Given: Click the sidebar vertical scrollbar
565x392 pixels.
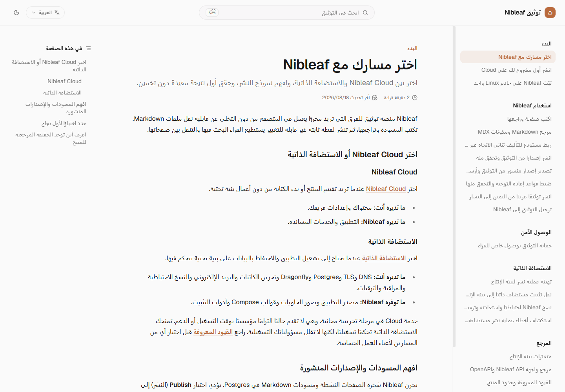Looking at the screenshot, I should (x=454, y=187).
